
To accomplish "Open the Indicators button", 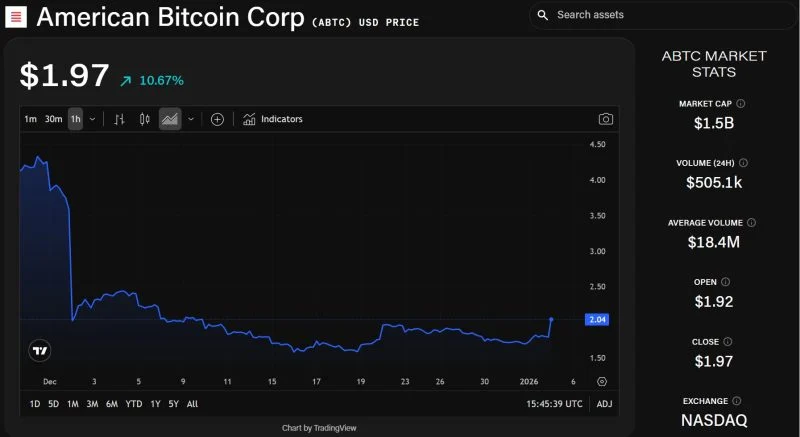I will click(272, 119).
